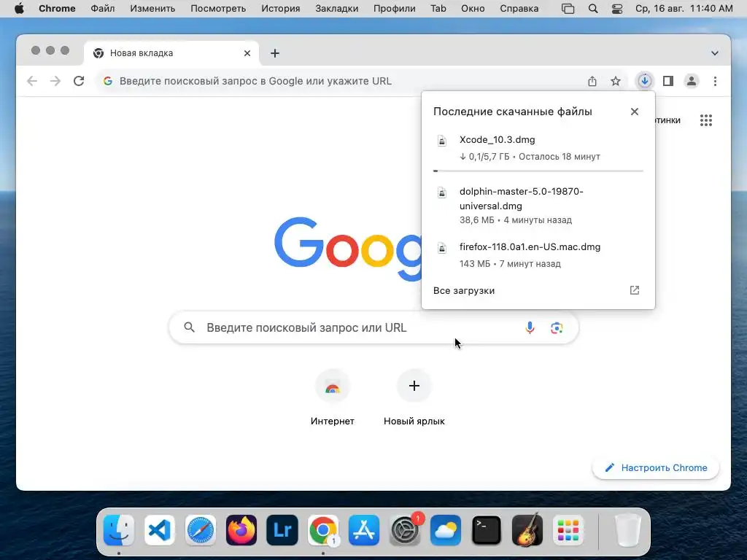Screen dimensions: 747x560
Task: Select the Новая вкладка tab
Action: pyautogui.click(x=171, y=53)
